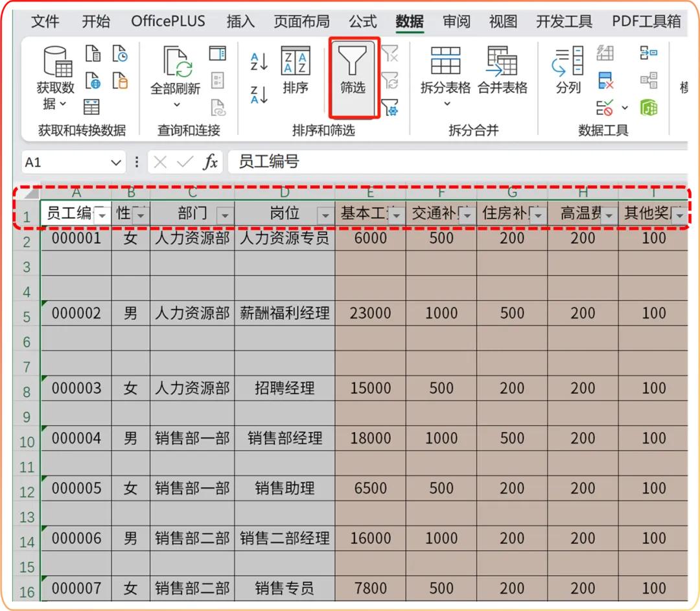Expand the 全部刷新 dropdown chevron
The width and height of the screenshot is (700, 611).
[x=177, y=104]
